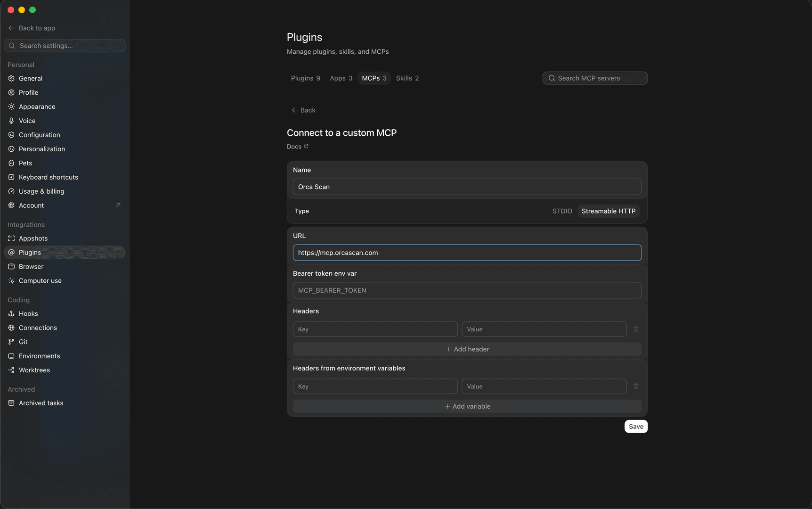Go Back to MCP list
Image resolution: width=812 pixels, height=509 pixels.
tap(304, 110)
